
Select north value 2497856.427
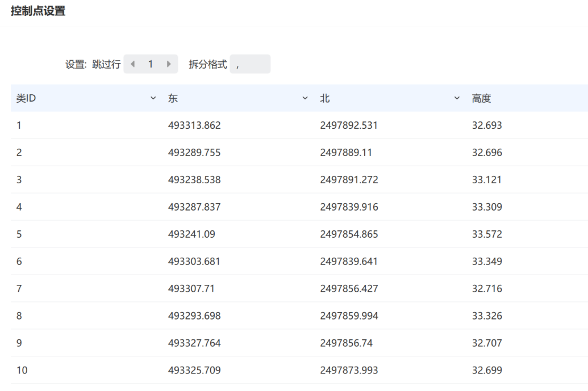click(349, 289)
